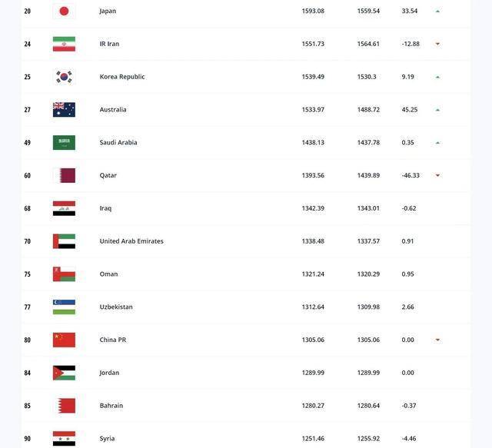
Task: Select the Iraq row name
Action: click(105, 208)
